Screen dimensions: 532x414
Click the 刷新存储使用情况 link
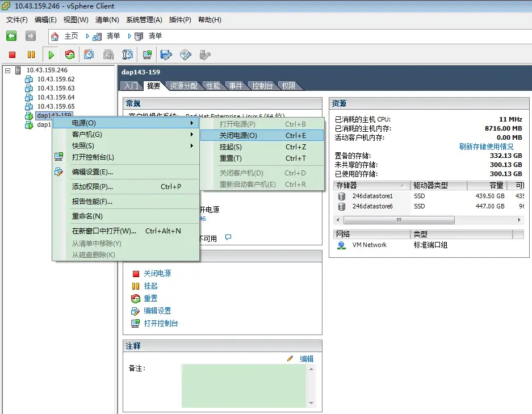(x=486, y=147)
